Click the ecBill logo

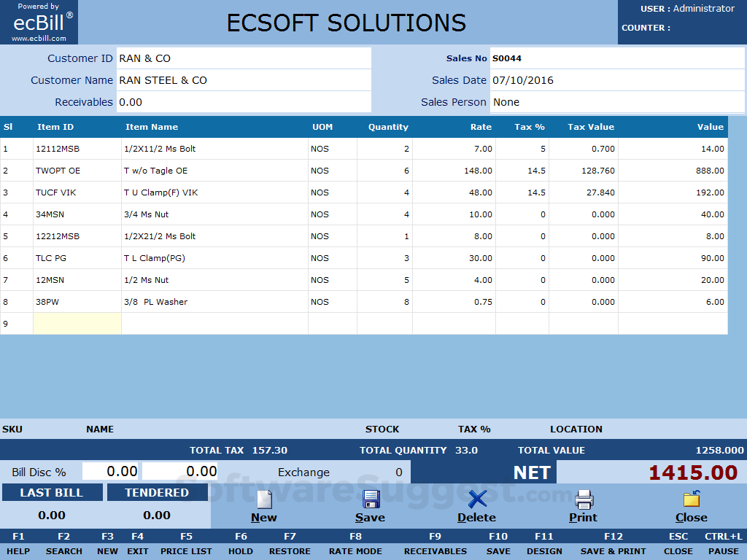[39, 23]
